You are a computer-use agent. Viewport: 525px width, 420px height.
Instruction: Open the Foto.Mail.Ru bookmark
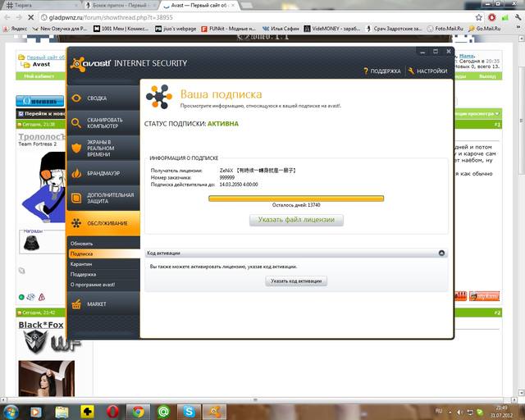(445, 29)
